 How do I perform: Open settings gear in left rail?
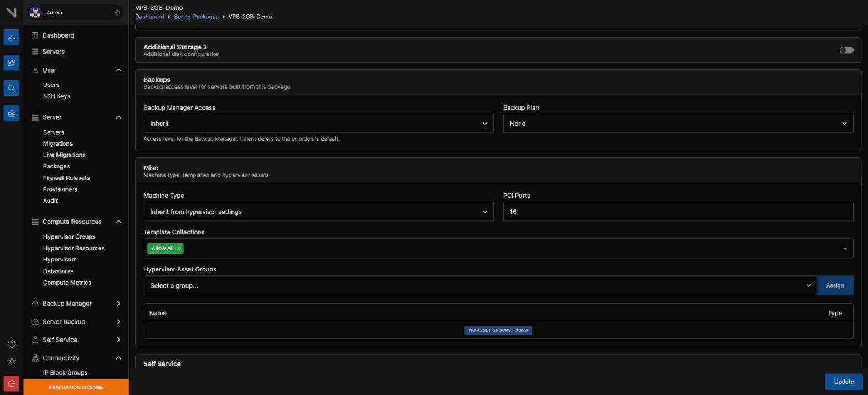tap(12, 344)
